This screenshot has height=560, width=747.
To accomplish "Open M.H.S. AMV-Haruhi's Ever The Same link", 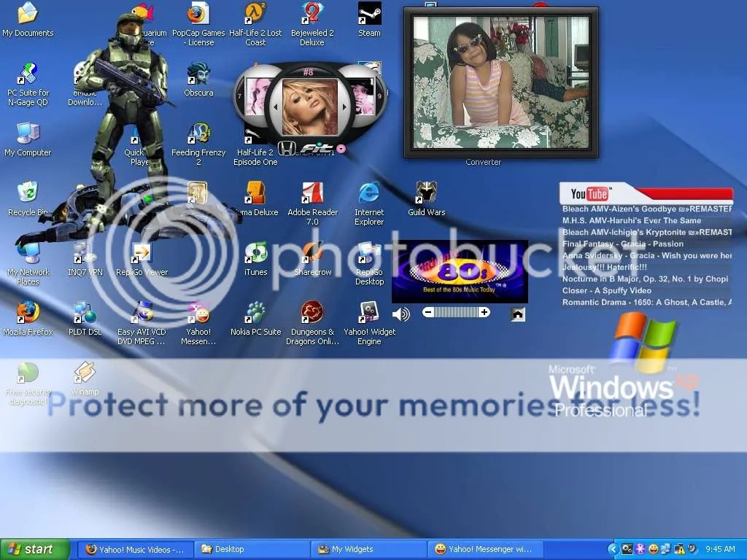I will 632,220.
